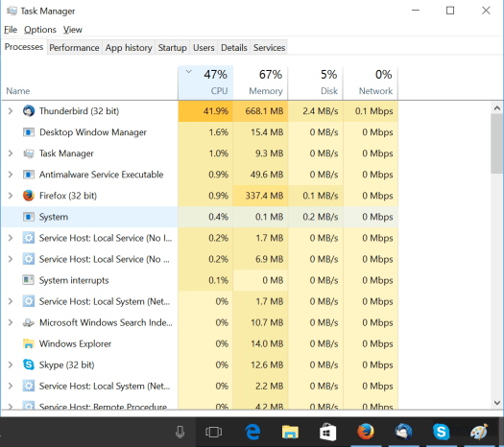The width and height of the screenshot is (504, 447).
Task: Click the Skype (32 bit) process icon
Action: [x=29, y=365]
